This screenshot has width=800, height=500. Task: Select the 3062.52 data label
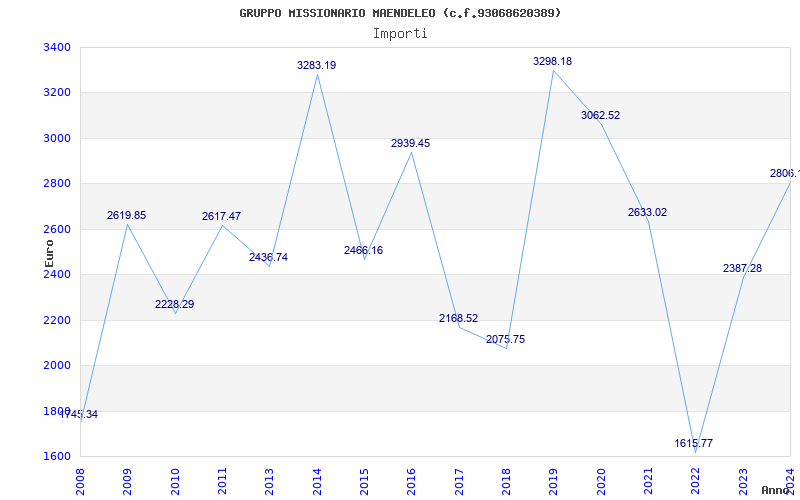coord(601,115)
